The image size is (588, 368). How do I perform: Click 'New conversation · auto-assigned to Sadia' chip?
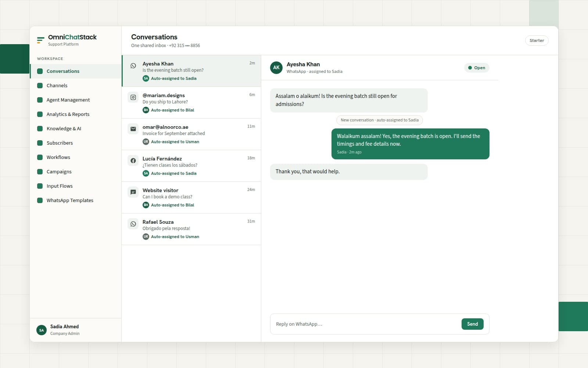[380, 120]
